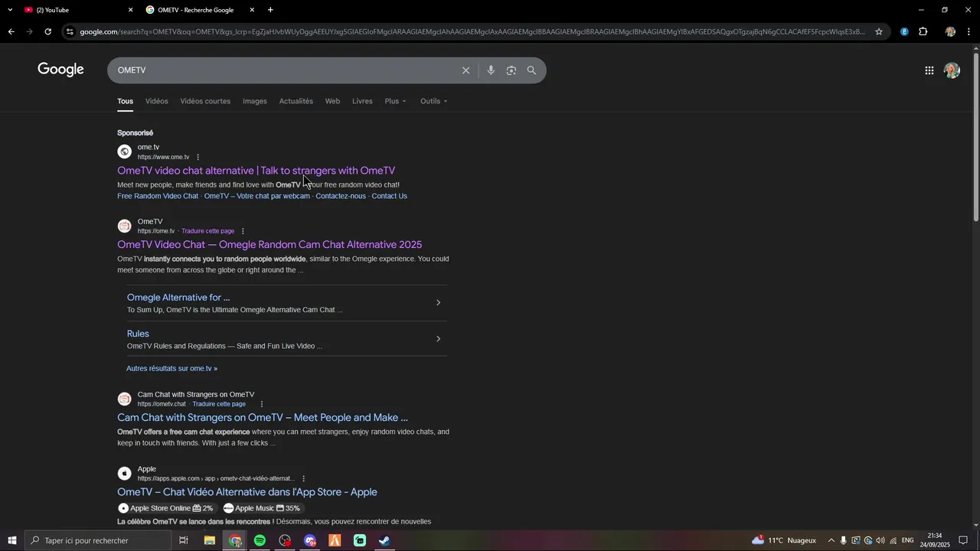The height and width of the screenshot is (551, 980).
Task: Open more options for sponsored ome.tv result
Action: [198, 158]
